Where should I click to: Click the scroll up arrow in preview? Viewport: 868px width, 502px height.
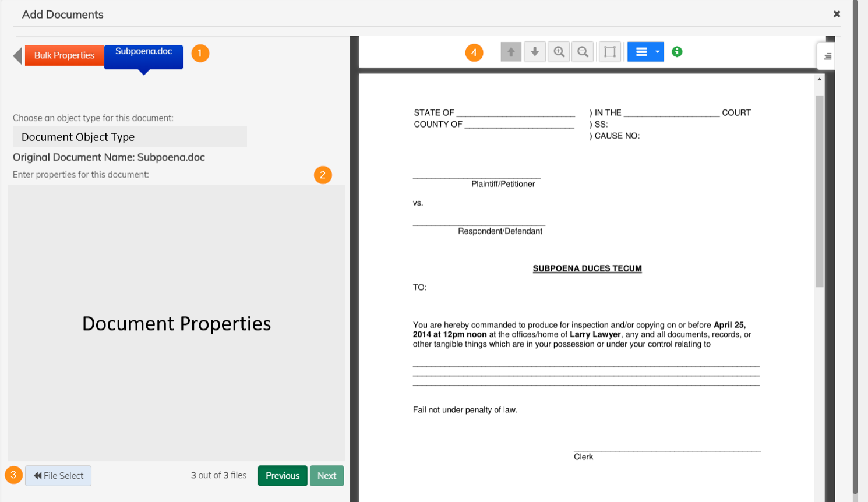820,79
